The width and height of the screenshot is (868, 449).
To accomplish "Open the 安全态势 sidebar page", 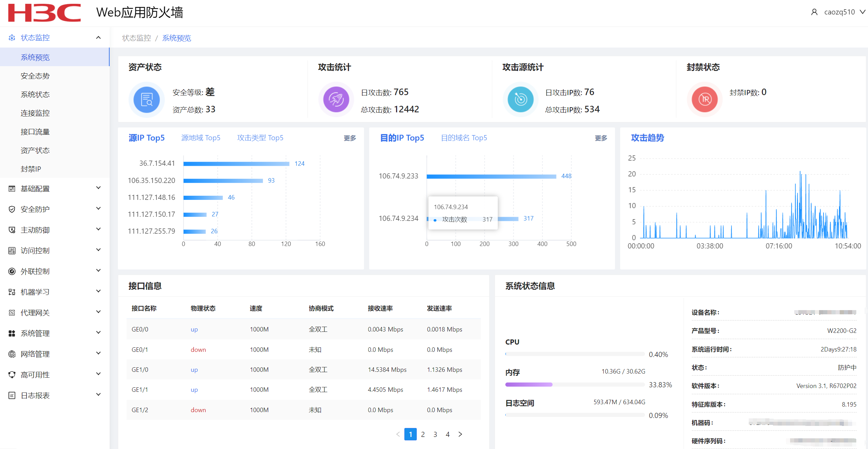I will tap(35, 76).
